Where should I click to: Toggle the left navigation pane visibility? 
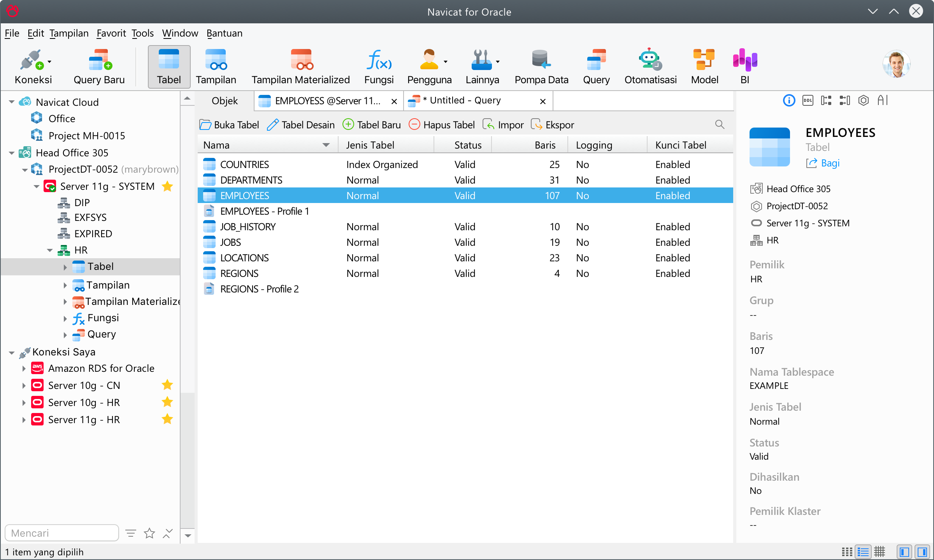point(904,552)
